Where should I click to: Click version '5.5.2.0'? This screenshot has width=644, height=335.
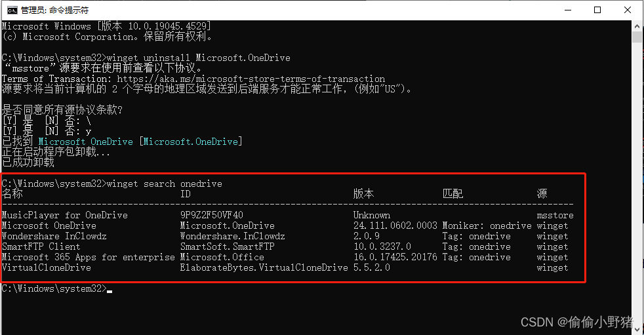[x=372, y=267]
